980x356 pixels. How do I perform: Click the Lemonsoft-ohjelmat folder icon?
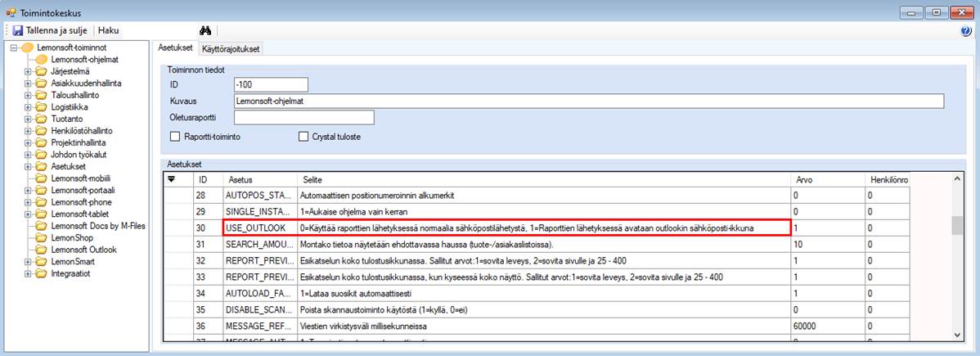(x=41, y=60)
